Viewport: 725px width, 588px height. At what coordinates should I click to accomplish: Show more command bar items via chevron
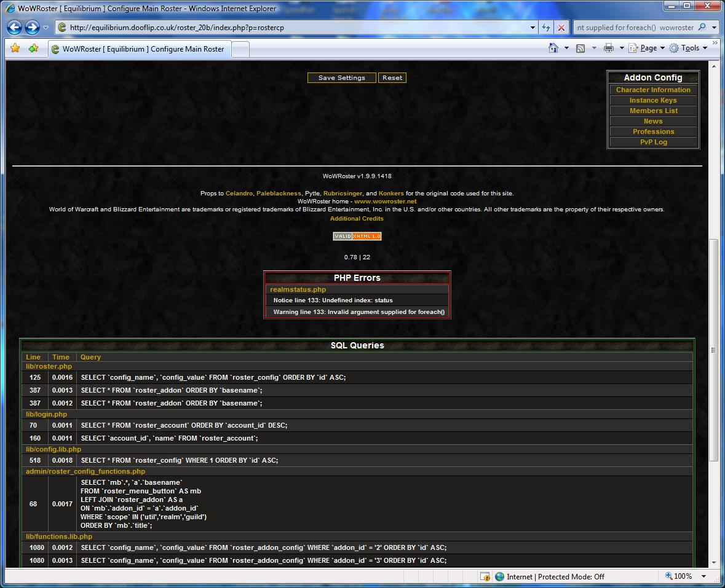point(715,43)
